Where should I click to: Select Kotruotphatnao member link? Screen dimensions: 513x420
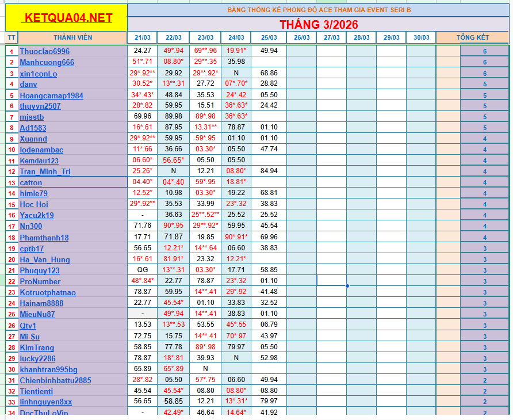48,293
